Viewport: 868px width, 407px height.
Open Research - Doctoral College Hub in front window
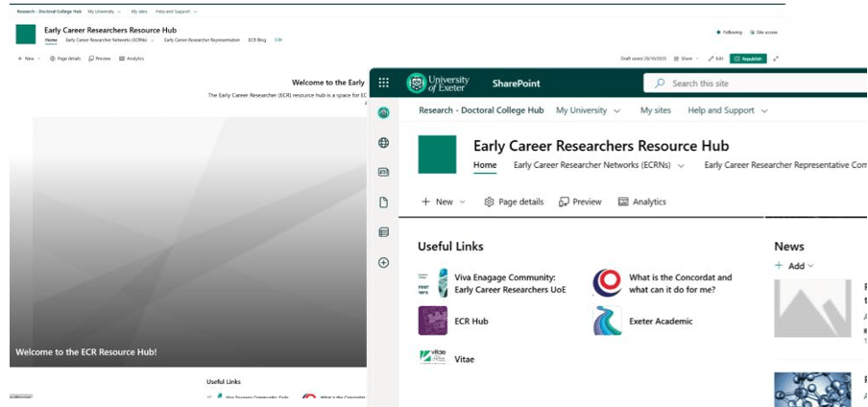coord(481,110)
